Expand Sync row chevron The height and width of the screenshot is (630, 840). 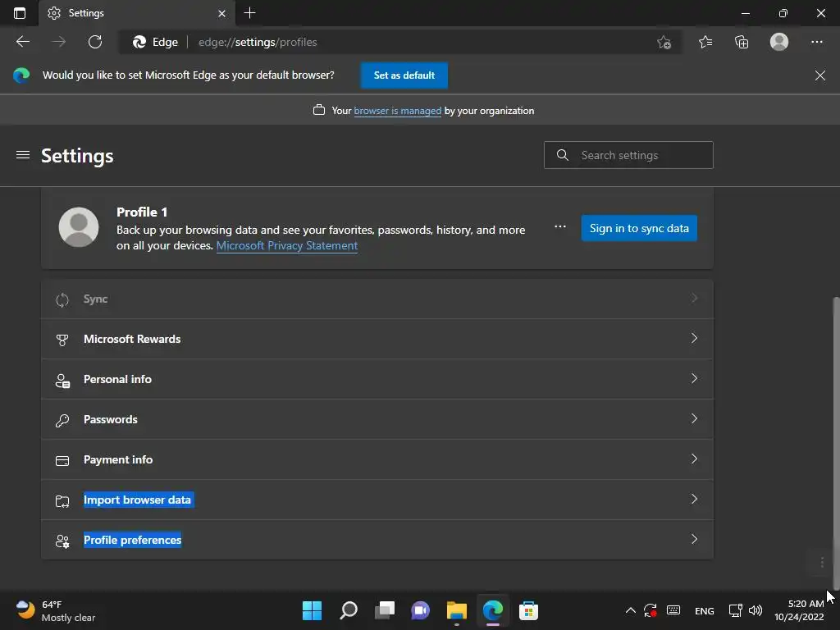[694, 299]
